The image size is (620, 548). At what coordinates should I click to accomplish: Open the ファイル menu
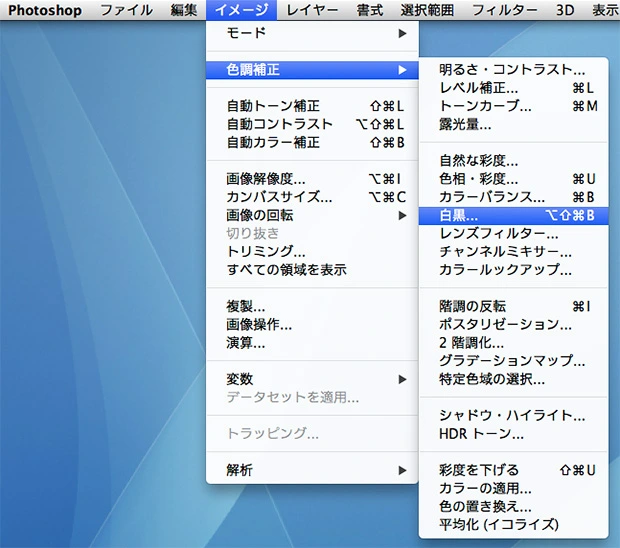click(126, 10)
